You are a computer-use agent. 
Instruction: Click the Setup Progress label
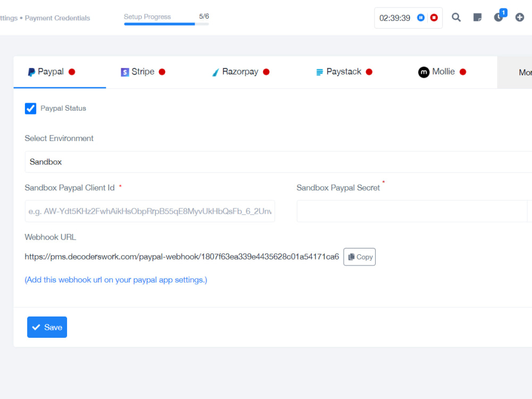click(x=147, y=16)
